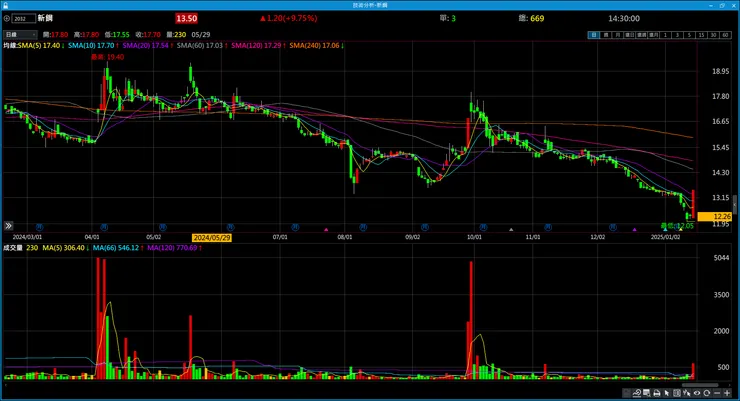The image size is (740, 401).
Task: Click the SMA(5) 17.40 legend label
Action: tap(41, 45)
